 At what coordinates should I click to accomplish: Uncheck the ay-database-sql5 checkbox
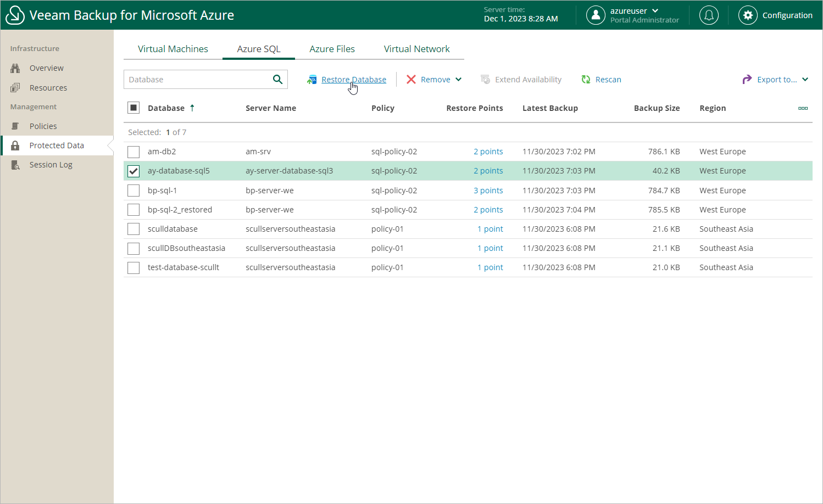click(134, 171)
